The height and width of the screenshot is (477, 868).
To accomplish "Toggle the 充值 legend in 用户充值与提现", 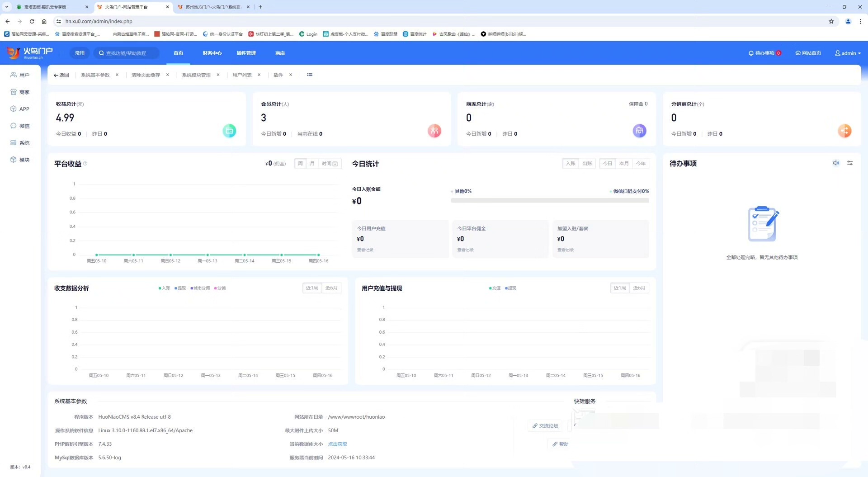I will click(x=495, y=288).
